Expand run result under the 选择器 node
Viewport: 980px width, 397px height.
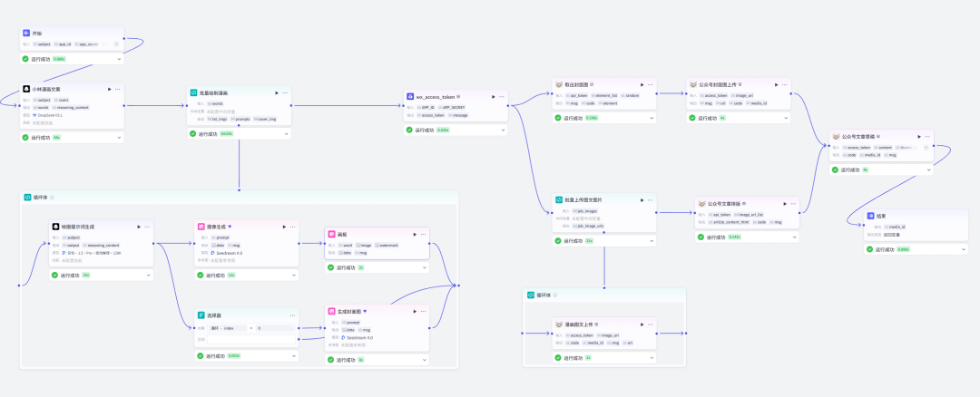(x=294, y=356)
